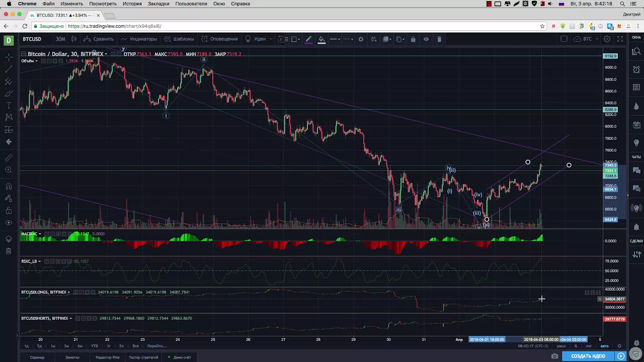Viewport: 644px width, 362px height.
Task: Switch to the Скринер tab
Action: point(37,357)
